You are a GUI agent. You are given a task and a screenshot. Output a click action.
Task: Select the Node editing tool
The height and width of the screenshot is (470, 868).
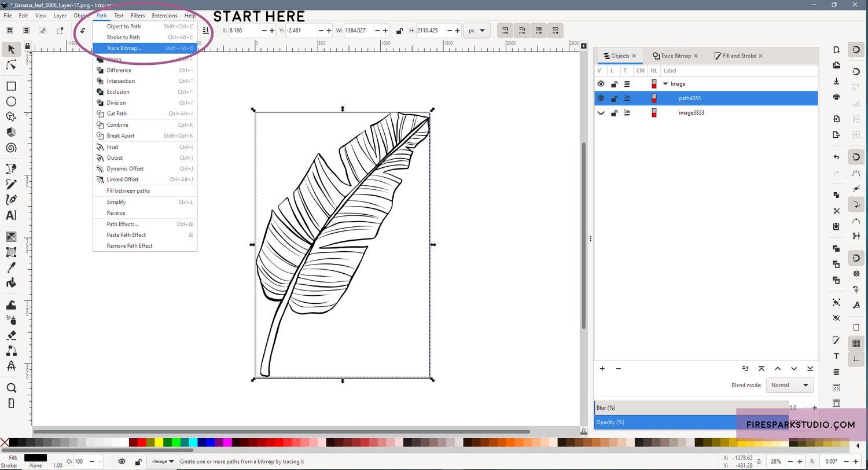[11, 65]
